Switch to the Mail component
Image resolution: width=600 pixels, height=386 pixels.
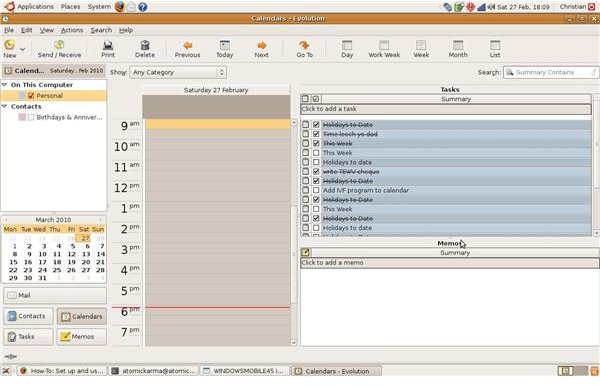click(55, 295)
